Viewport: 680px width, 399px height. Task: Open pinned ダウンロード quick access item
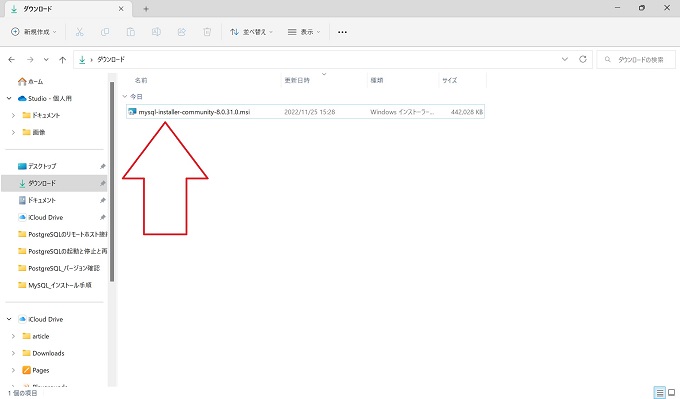[37, 183]
